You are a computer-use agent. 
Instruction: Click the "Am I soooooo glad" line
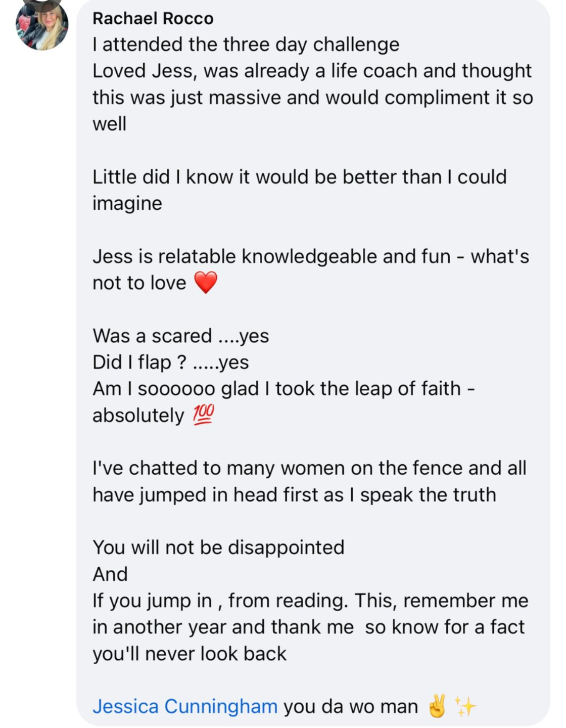tap(283, 389)
